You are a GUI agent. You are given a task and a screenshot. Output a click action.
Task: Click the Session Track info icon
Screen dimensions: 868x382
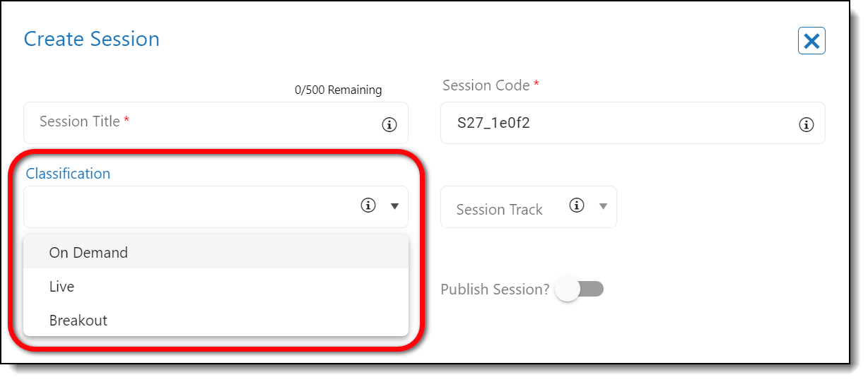tap(577, 205)
